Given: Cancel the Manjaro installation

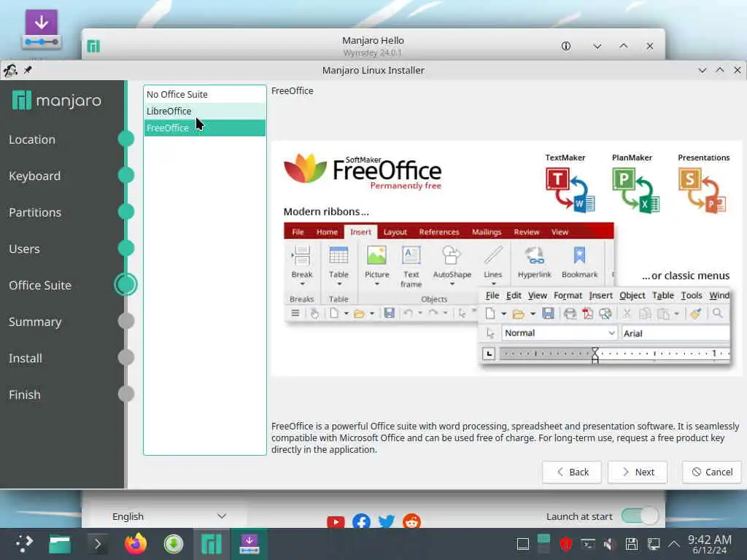Looking at the screenshot, I should pos(712,472).
